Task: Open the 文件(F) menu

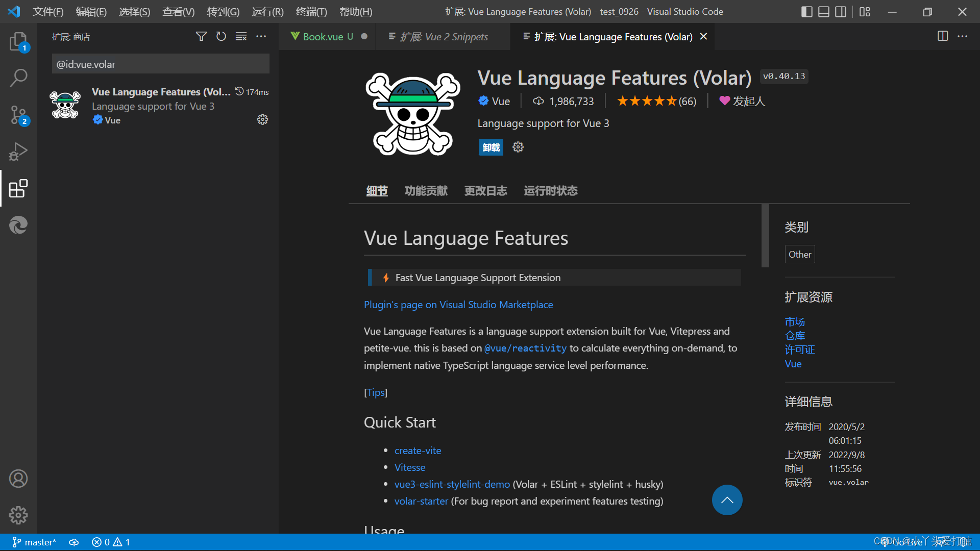Action: (48, 11)
